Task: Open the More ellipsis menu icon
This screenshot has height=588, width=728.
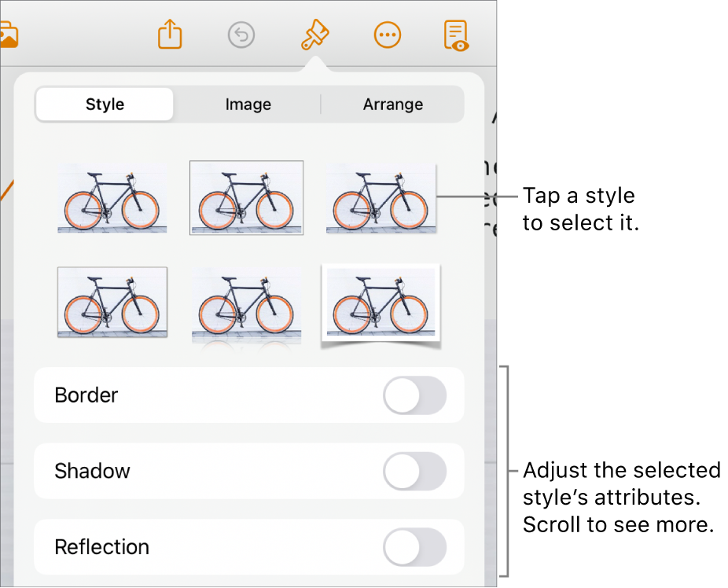Action: (387, 35)
